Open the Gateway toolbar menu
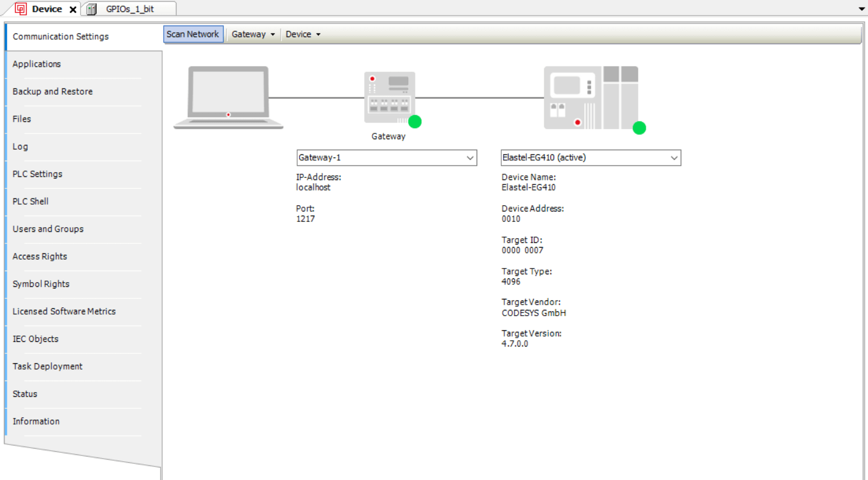Viewport: 868px width, 480px height. (x=253, y=35)
